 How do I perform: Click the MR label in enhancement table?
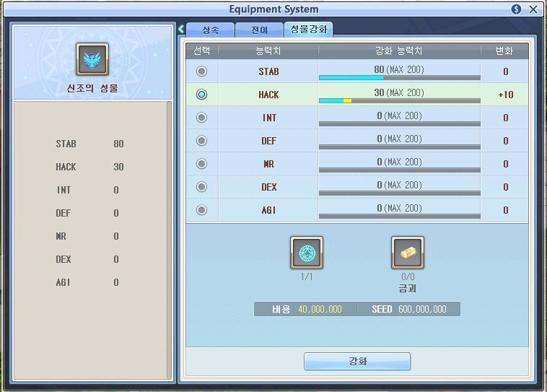[268, 164]
